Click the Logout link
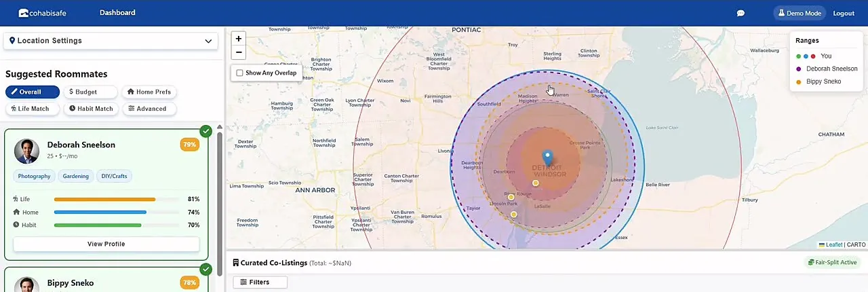 coord(844,13)
